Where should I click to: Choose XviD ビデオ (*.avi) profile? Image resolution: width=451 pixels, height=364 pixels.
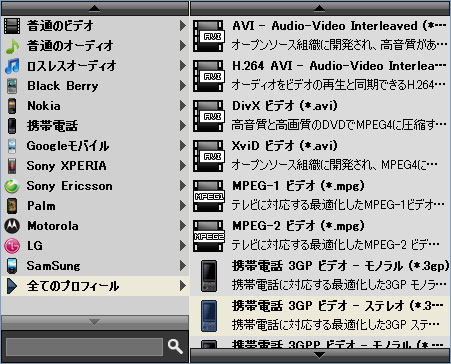[320, 156]
